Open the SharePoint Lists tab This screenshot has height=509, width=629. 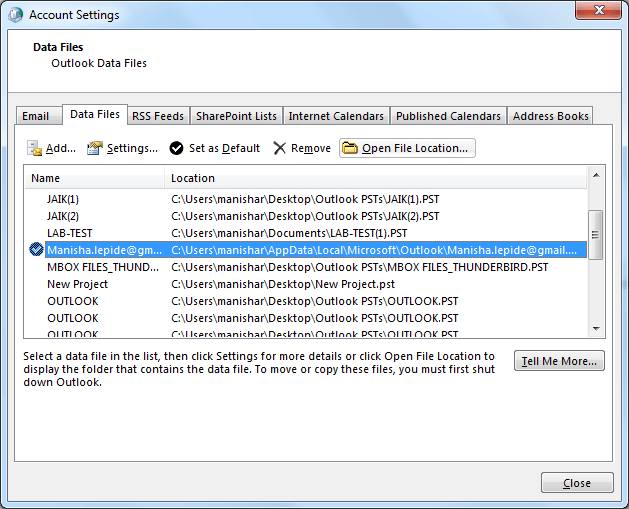point(236,116)
